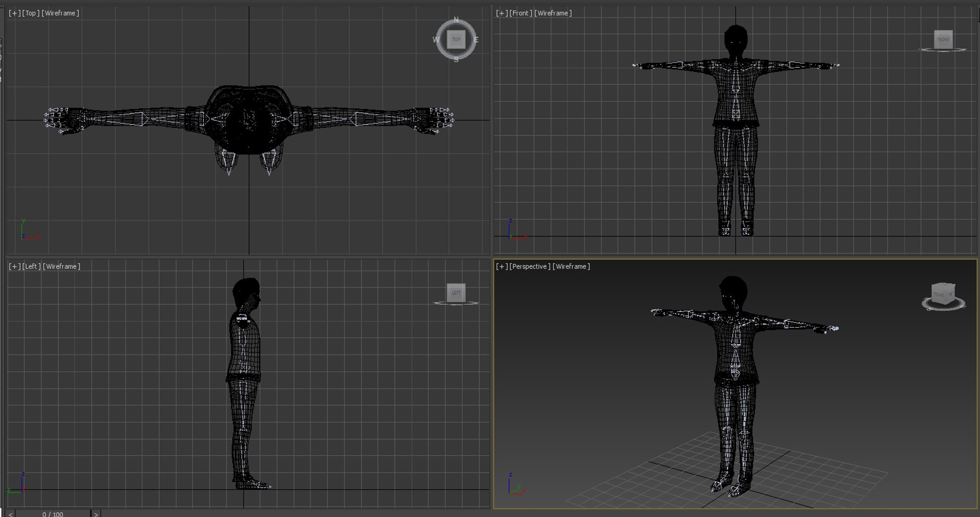Screen dimensions: 980x517
Task: Select the character's head in the Front viewport
Action: click(736, 41)
